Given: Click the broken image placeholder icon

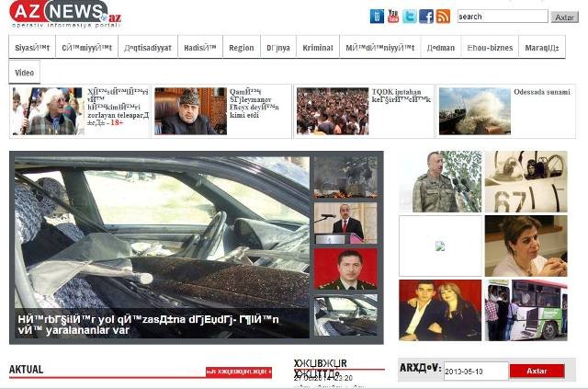Looking at the screenshot, I should click(x=440, y=246).
